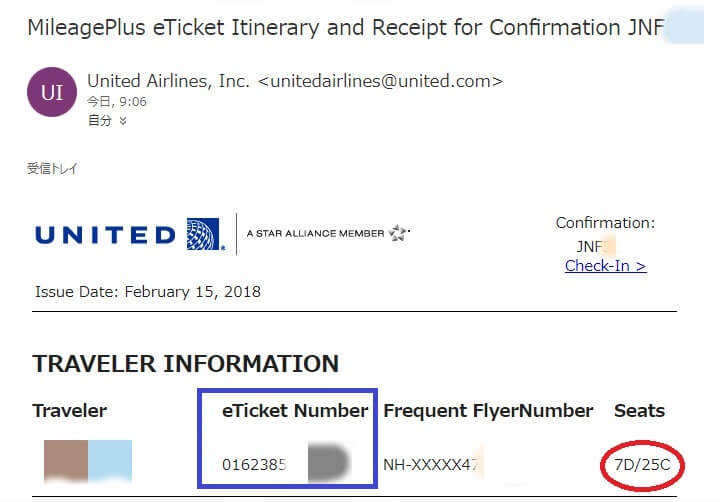Image resolution: width=720 pixels, height=502 pixels.
Task: Click the unitedairlines@united.com email address
Action: (x=380, y=81)
